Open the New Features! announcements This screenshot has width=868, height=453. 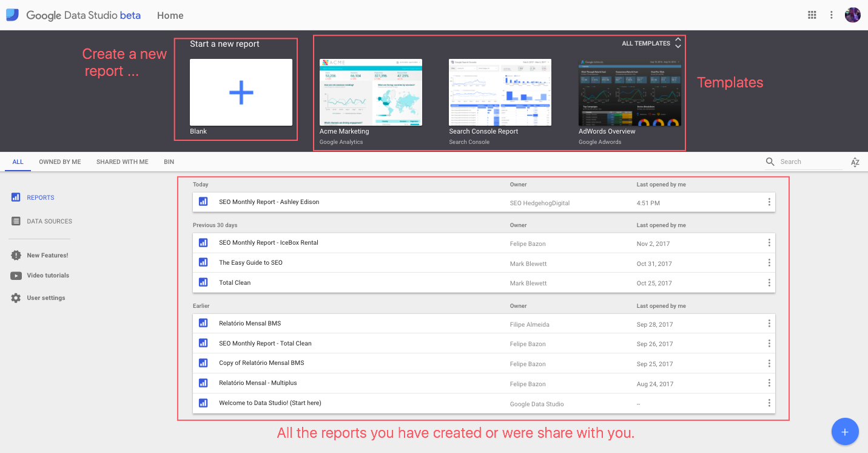[x=47, y=255]
